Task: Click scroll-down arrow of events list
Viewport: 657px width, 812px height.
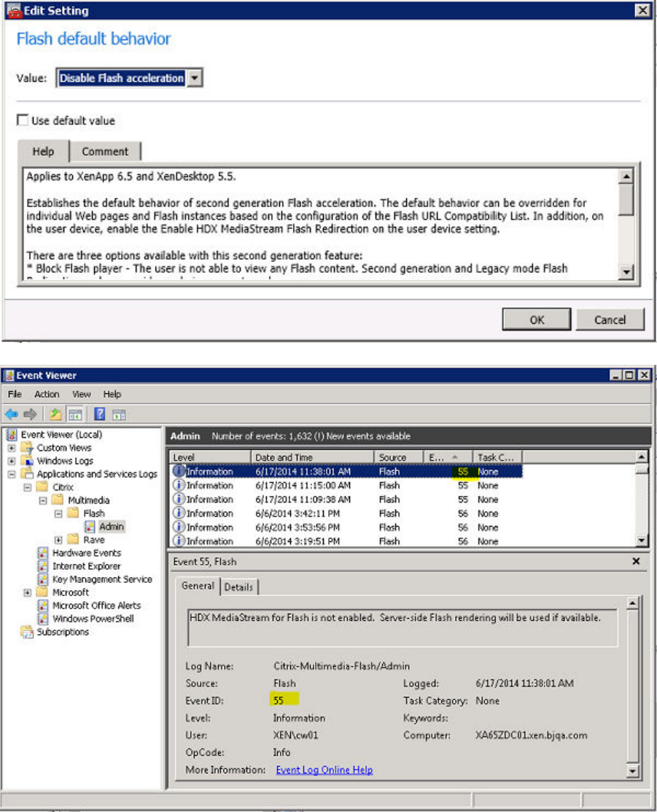Action: [x=642, y=540]
